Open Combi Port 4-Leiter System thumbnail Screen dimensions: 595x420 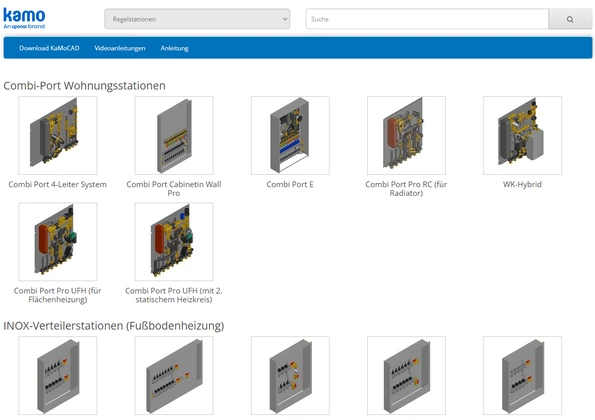[58, 135]
